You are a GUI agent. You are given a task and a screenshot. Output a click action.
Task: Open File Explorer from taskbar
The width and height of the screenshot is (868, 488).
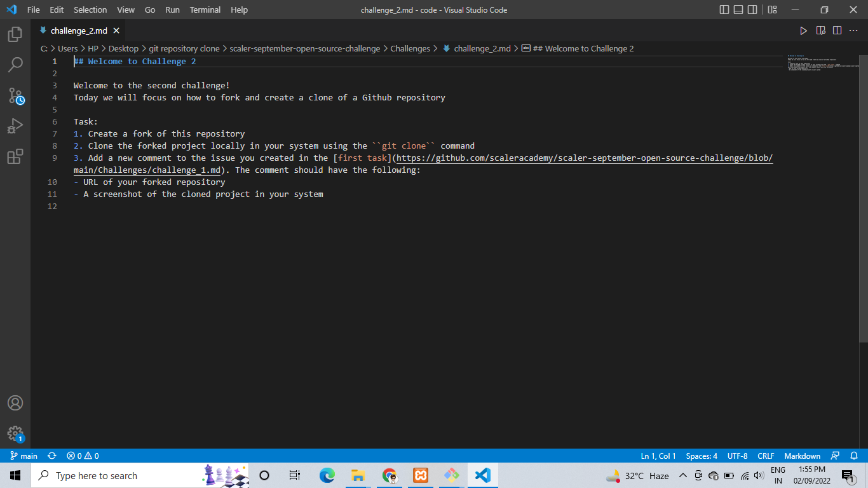(358, 475)
